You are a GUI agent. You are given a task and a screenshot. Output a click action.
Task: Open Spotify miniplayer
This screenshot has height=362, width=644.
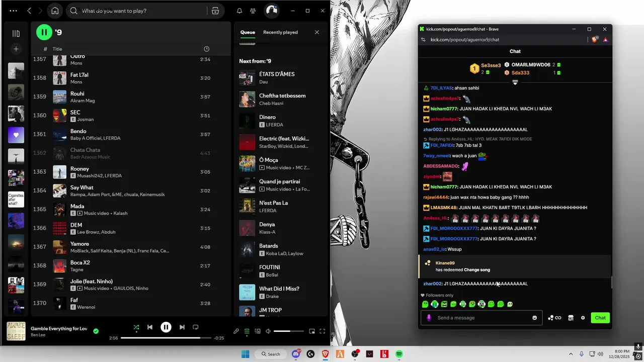click(312, 331)
